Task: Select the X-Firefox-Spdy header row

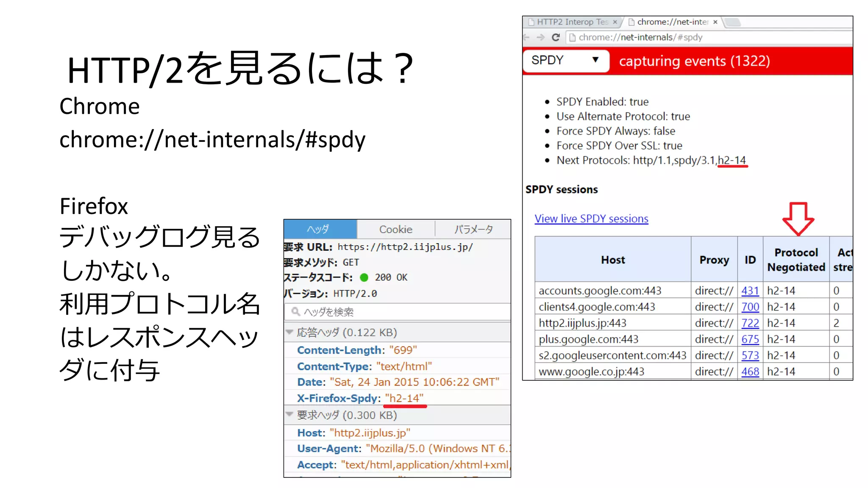Action: [397, 398]
